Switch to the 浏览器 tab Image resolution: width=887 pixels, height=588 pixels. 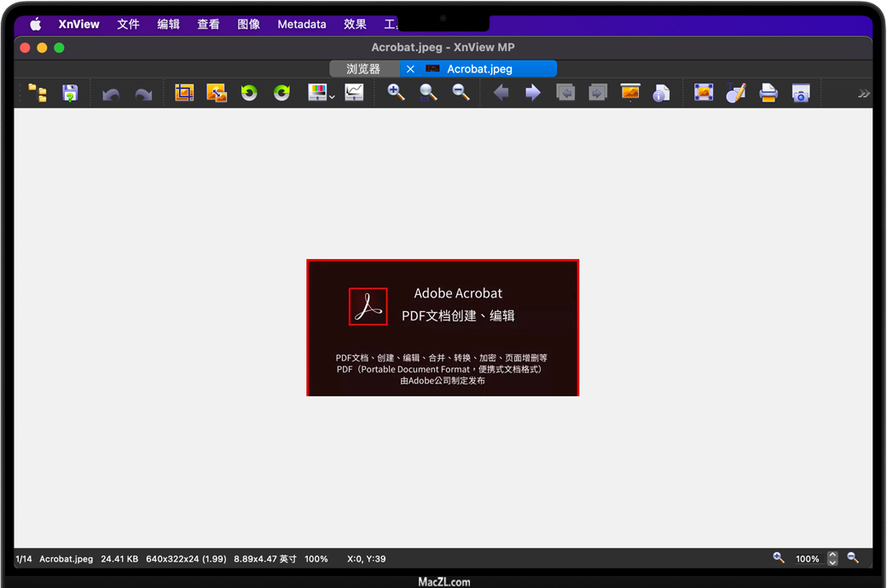tap(363, 69)
